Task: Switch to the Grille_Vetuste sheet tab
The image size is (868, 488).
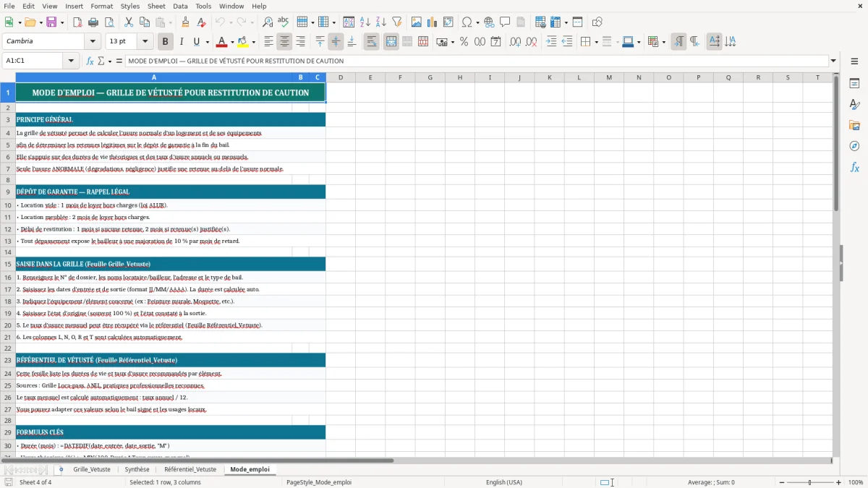Action: tap(92, 469)
